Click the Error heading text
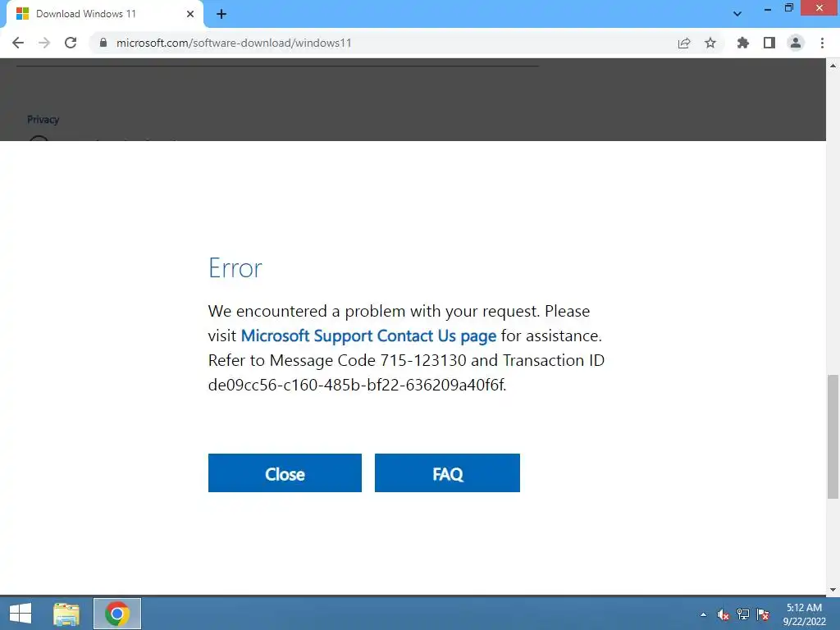The image size is (840, 630). coord(235,268)
